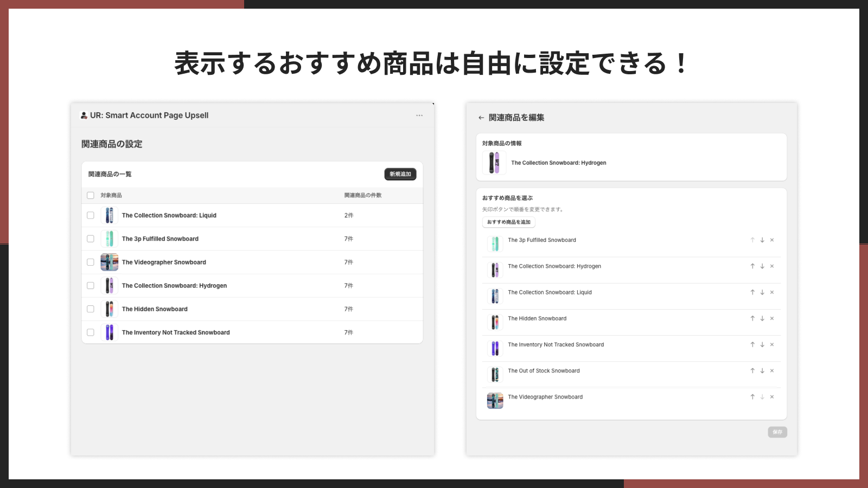This screenshot has width=868, height=488.
Task: Click the Videographer Snowboard thumbnail in the list
Action: pyautogui.click(x=110, y=262)
